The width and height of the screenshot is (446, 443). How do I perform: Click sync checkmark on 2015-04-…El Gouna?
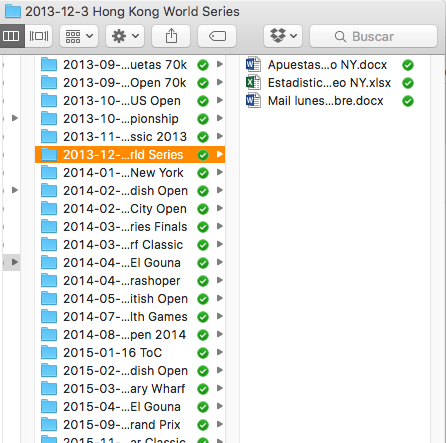click(203, 407)
